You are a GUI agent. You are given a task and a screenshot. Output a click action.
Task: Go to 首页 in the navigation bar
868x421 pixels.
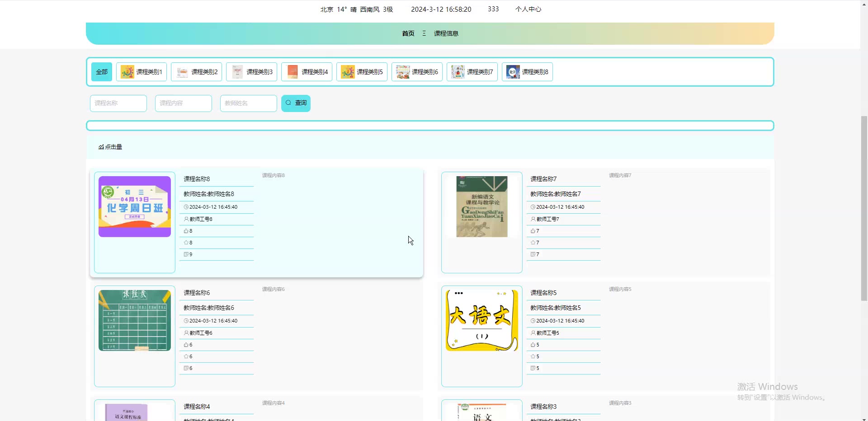click(x=408, y=33)
